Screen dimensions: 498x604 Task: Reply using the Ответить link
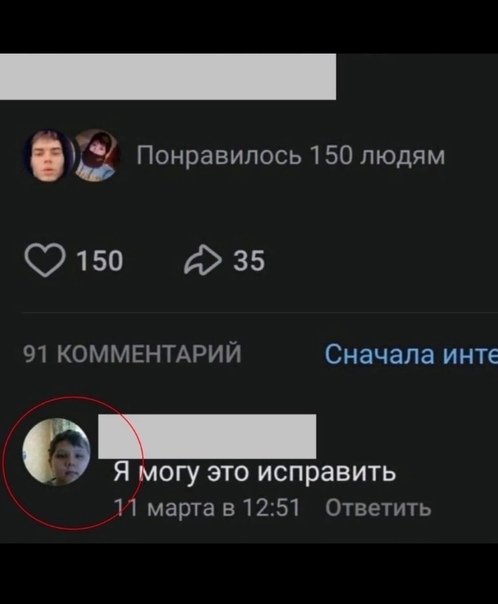(378, 508)
